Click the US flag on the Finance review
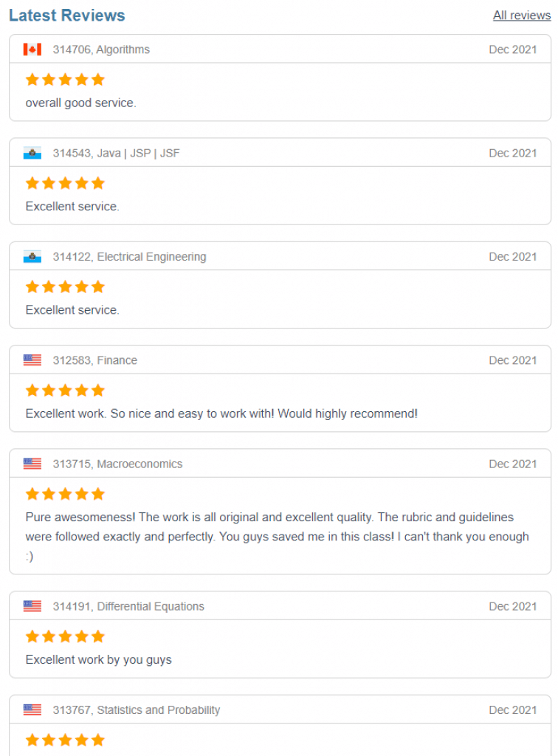558x756 pixels. [x=31, y=360]
